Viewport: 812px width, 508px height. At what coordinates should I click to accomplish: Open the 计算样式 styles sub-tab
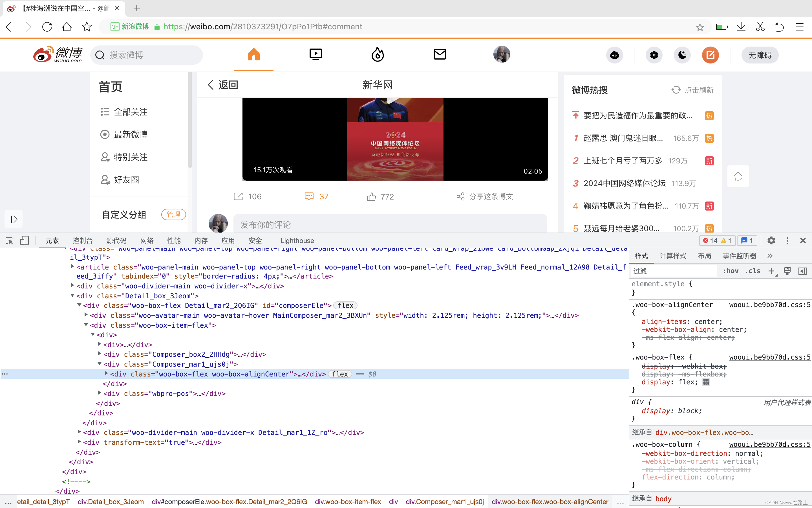pyautogui.click(x=673, y=256)
